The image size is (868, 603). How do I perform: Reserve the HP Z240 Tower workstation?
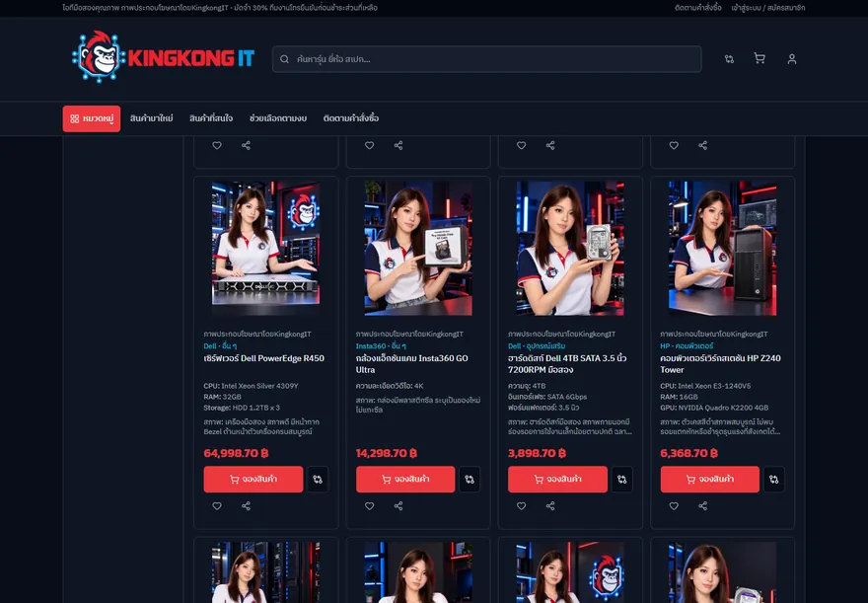(x=709, y=479)
